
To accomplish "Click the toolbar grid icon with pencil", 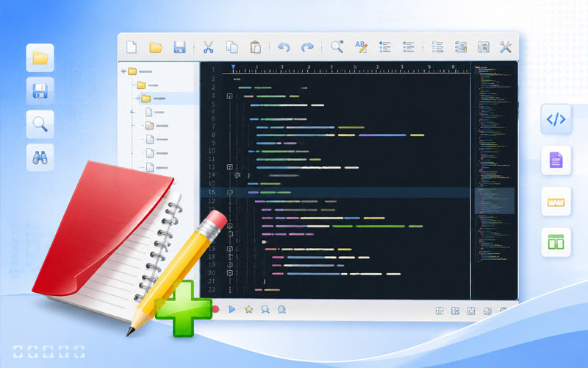I will [461, 47].
